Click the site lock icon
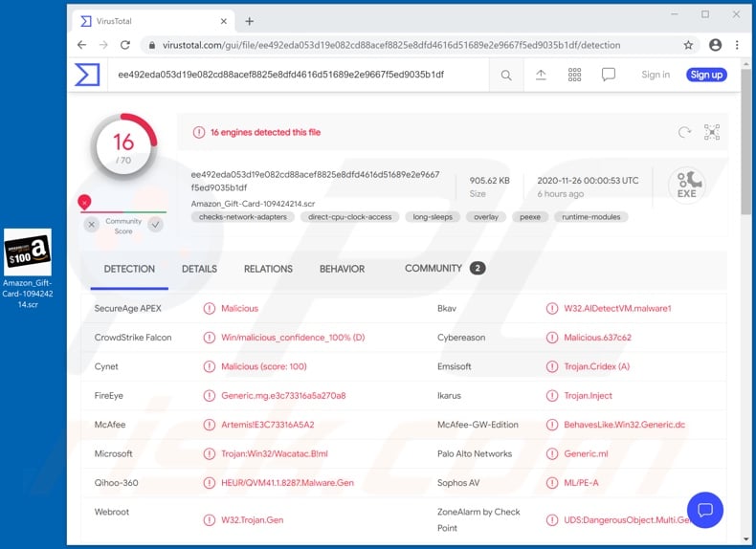Screen dimensions: 756x549 tap(152, 45)
